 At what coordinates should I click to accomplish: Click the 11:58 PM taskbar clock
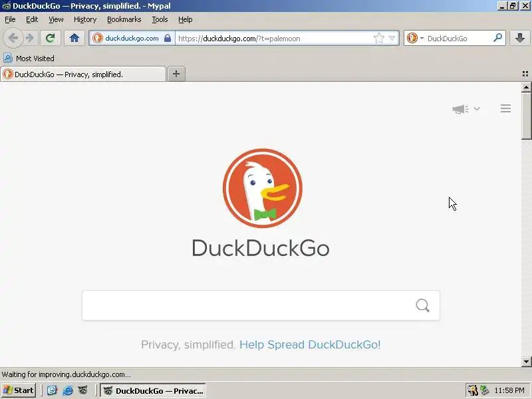pyautogui.click(x=509, y=390)
